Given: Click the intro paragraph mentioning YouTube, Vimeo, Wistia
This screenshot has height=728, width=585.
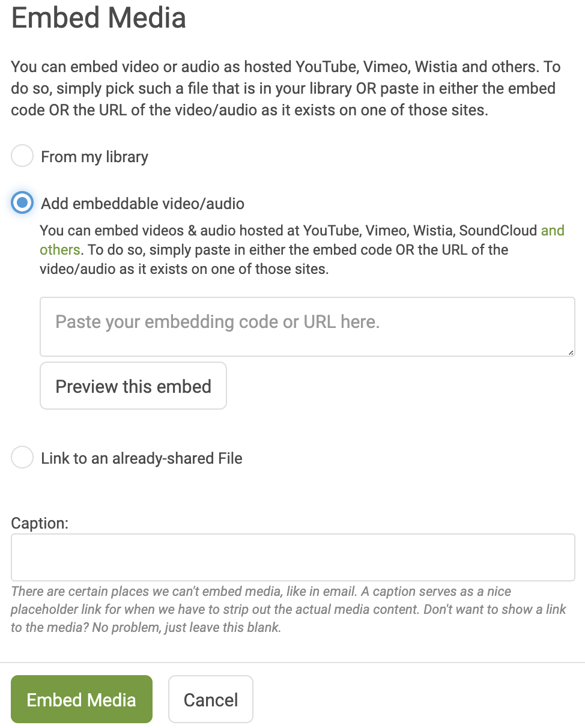Looking at the screenshot, I should (x=283, y=89).
